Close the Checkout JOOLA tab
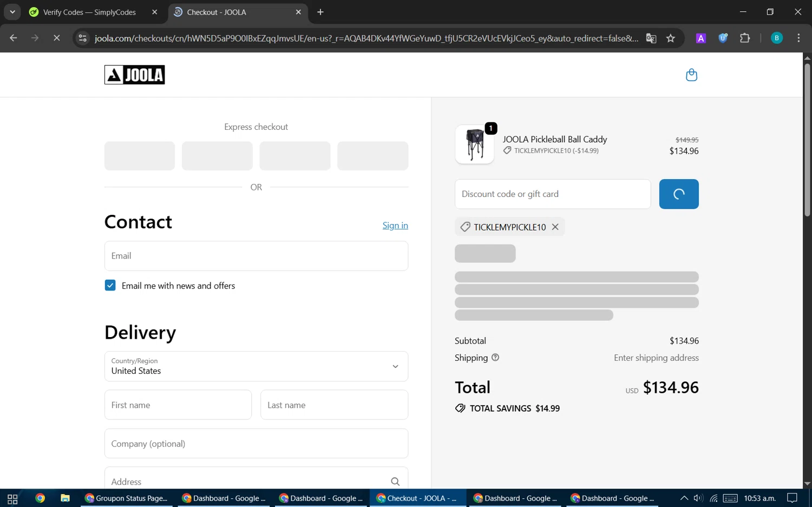Viewport: 812px width, 507px height. (x=298, y=12)
